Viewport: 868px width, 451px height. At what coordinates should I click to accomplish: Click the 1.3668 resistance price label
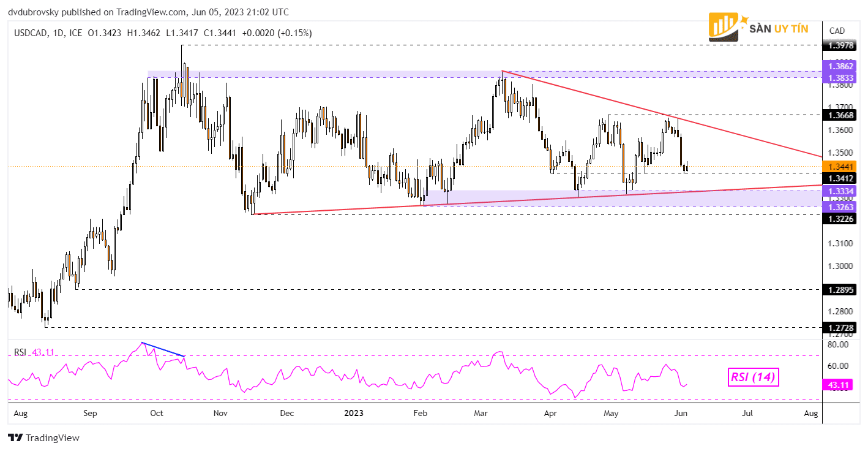(838, 115)
